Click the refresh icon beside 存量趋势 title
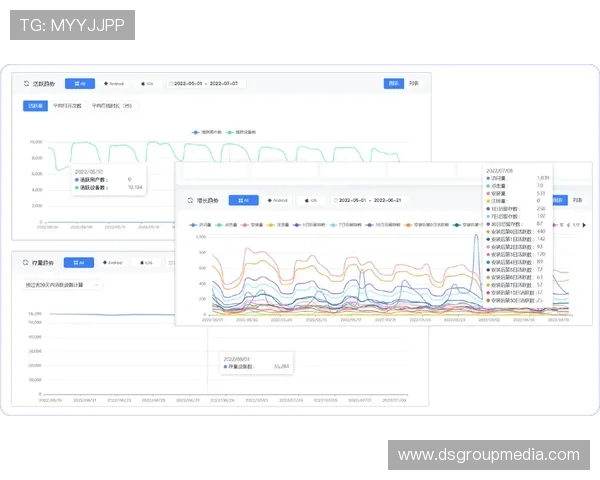Image resolution: width=600 pixels, height=480 pixels. click(27, 263)
